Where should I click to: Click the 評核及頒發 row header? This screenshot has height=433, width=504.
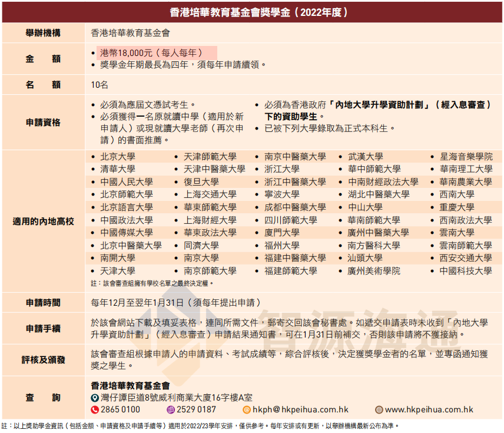pos(44,360)
